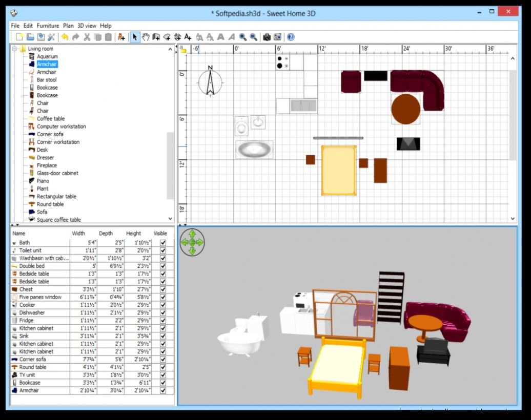This screenshot has width=531, height=420.
Task: Click the Open home folder icon
Action: (30, 37)
